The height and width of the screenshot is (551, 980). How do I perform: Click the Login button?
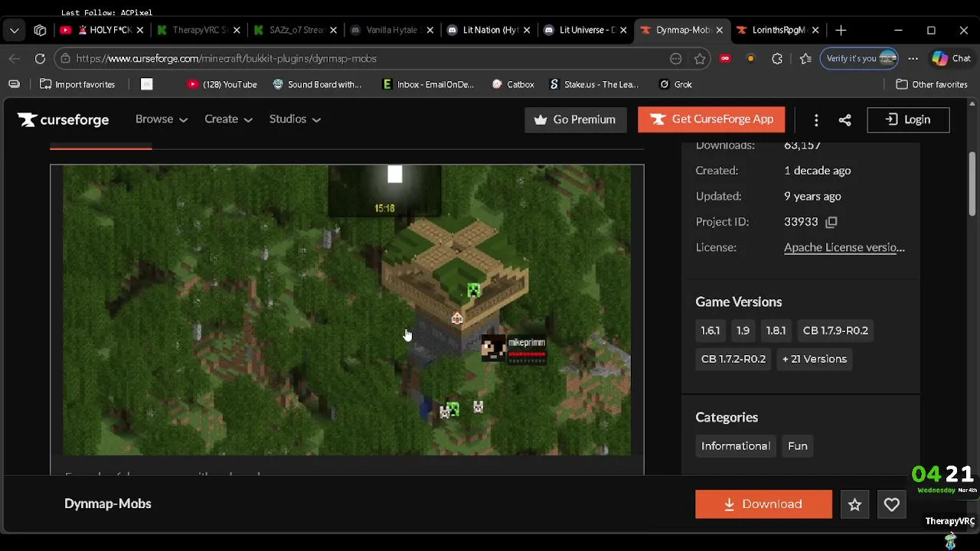tap(908, 119)
